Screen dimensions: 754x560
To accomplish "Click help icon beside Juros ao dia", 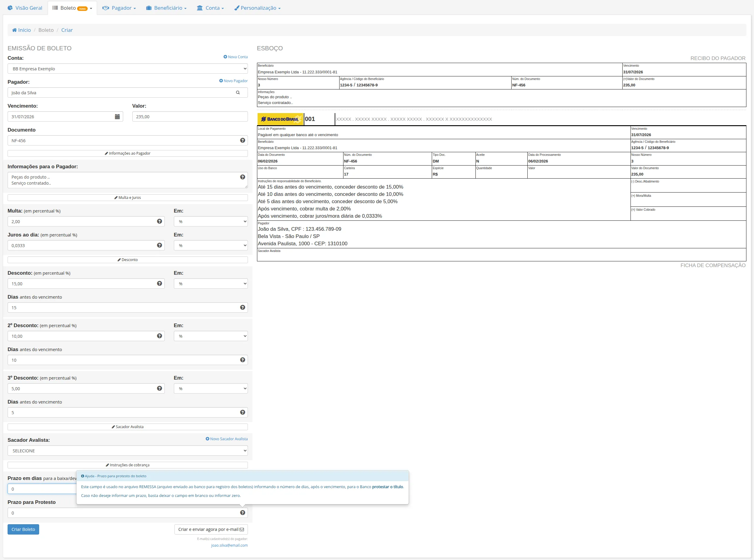I will pos(159,245).
